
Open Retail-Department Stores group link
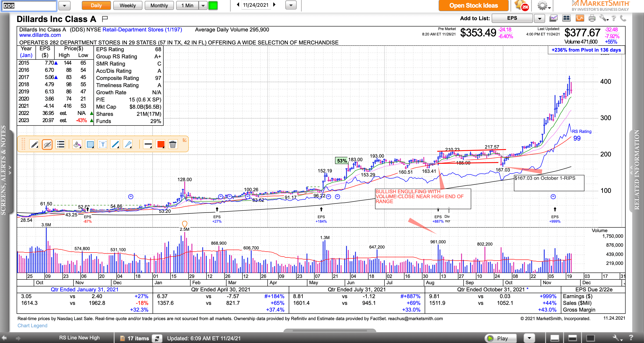click(x=142, y=30)
